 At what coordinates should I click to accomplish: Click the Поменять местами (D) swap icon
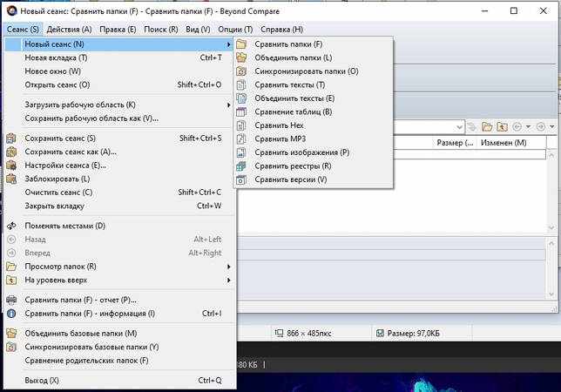(x=11, y=226)
